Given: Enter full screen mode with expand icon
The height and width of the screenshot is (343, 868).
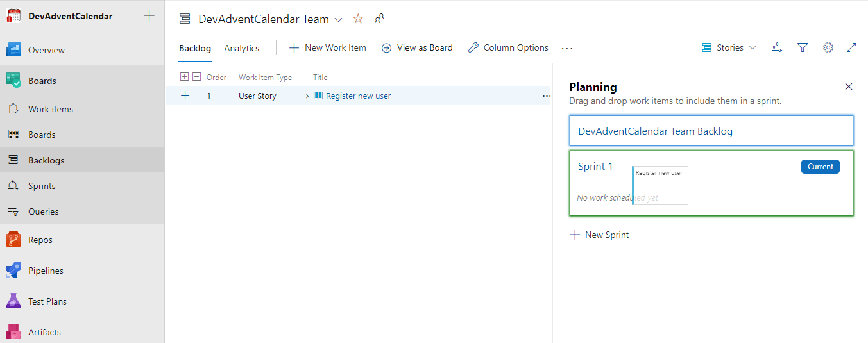Looking at the screenshot, I should [851, 47].
